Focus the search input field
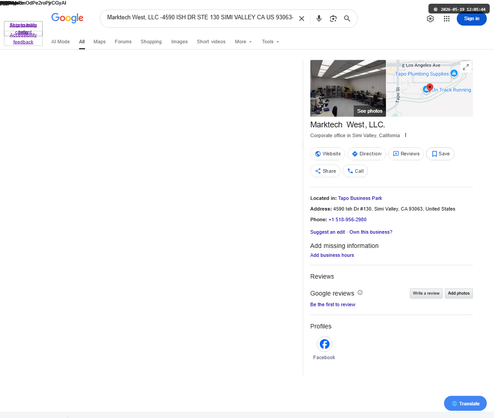500x418 pixels. pos(200,18)
